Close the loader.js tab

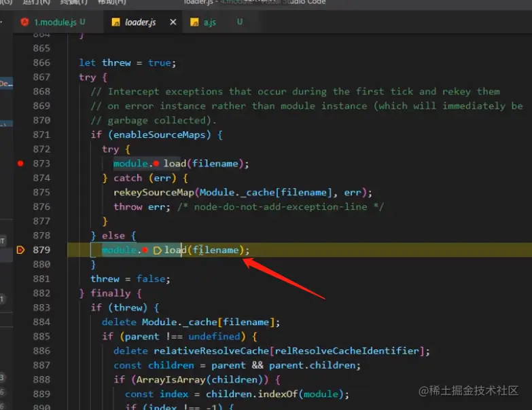[x=173, y=22]
